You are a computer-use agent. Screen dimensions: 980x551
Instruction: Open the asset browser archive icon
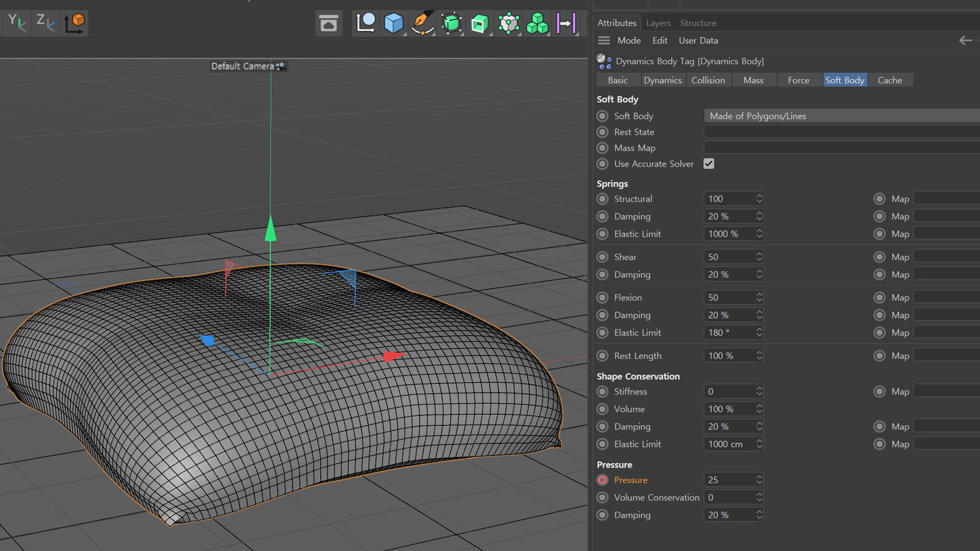328,23
